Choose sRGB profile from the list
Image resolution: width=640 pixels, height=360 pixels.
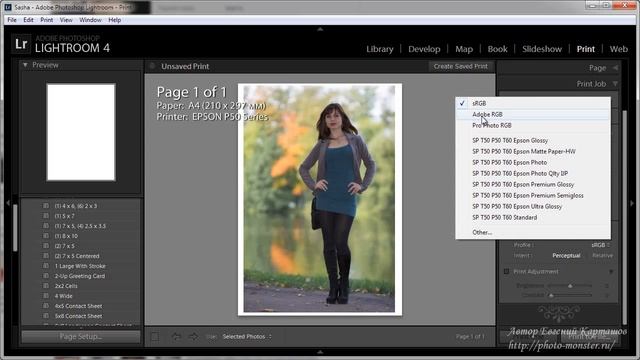click(x=533, y=103)
